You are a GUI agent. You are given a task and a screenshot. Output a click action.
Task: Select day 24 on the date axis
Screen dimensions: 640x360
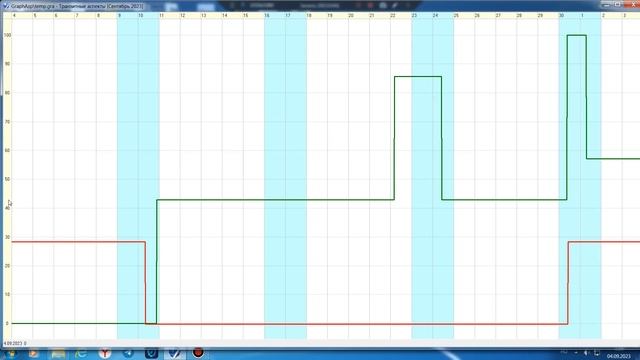435,16
